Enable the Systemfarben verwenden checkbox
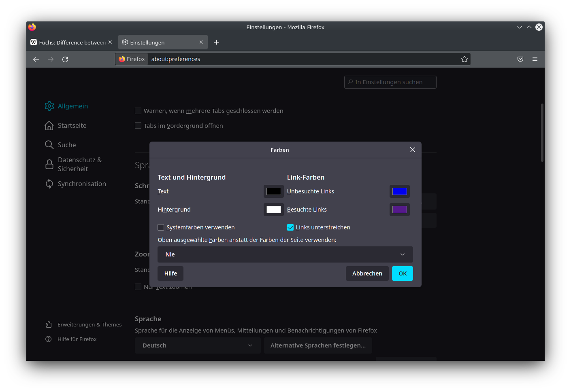Screen dimensions: 571x392 pos(161,227)
